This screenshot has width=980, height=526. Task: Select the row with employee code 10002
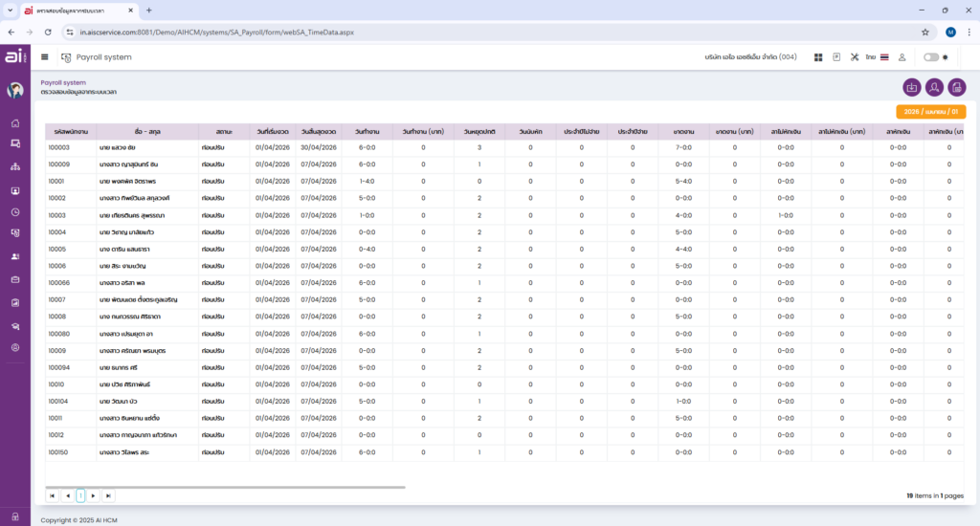pos(503,199)
